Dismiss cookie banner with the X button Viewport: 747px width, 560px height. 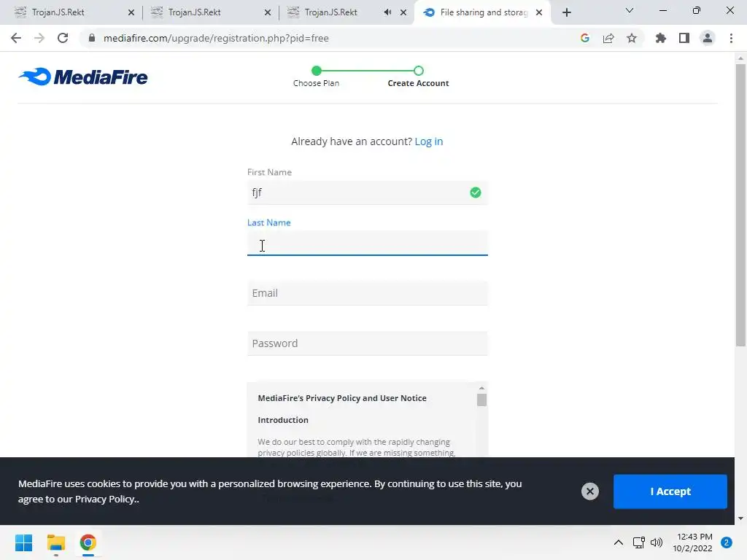point(589,491)
